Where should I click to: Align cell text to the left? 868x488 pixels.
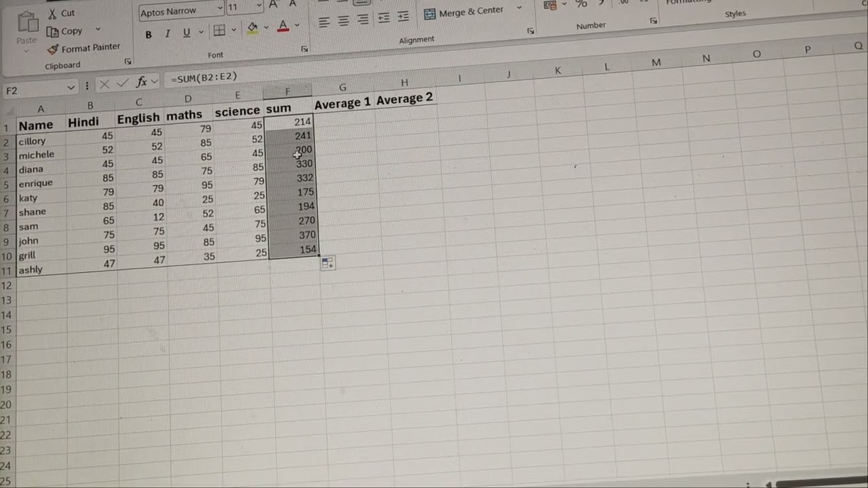point(324,22)
